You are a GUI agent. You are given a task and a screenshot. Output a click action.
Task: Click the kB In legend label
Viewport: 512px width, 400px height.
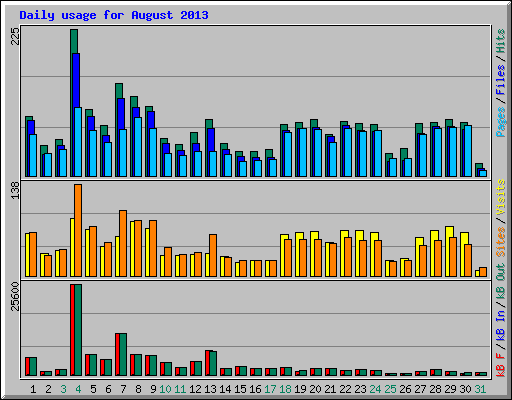point(501,325)
